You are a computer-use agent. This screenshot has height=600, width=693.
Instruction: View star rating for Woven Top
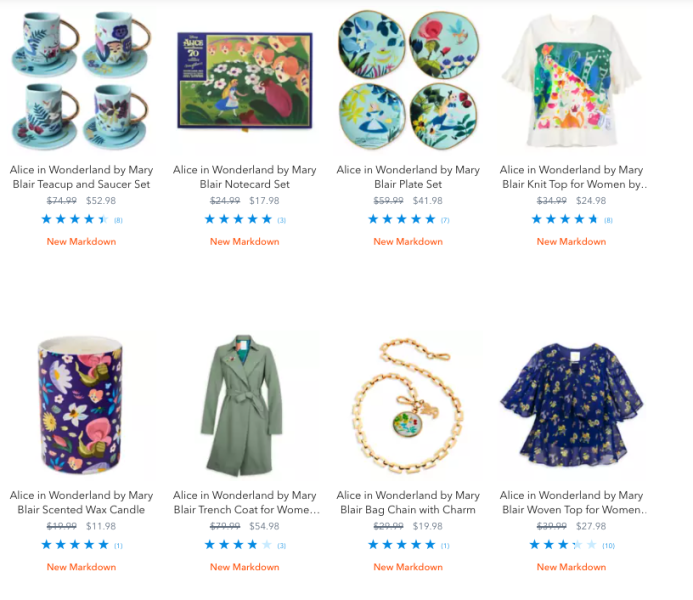[563, 545]
